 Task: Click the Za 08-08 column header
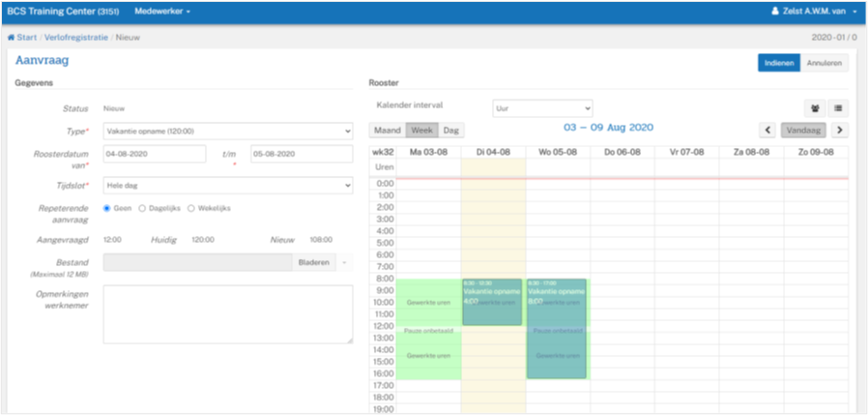coord(752,152)
